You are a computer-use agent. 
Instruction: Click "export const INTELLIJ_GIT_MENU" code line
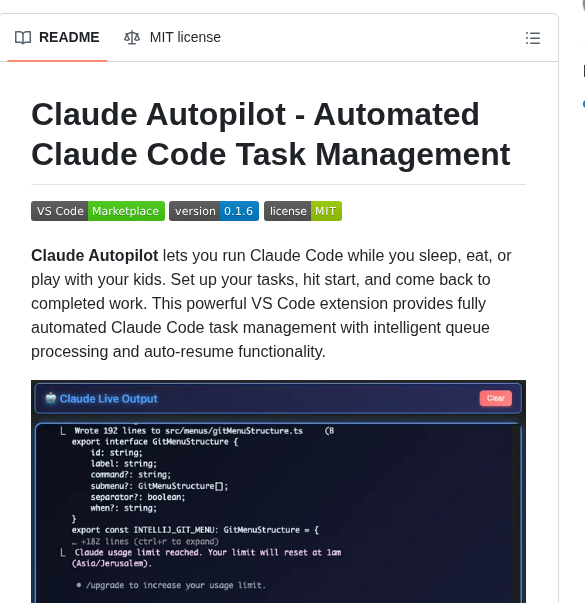pos(195,530)
